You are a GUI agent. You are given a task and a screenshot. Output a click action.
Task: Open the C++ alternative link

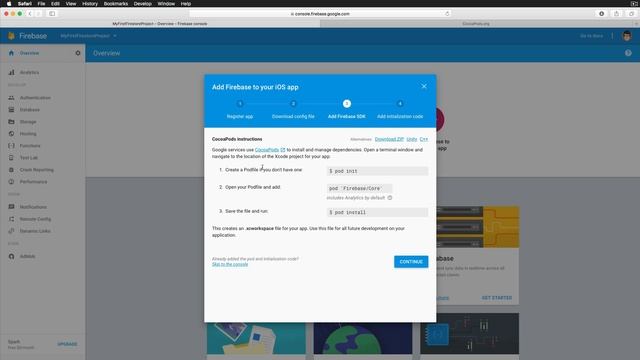[x=424, y=139]
